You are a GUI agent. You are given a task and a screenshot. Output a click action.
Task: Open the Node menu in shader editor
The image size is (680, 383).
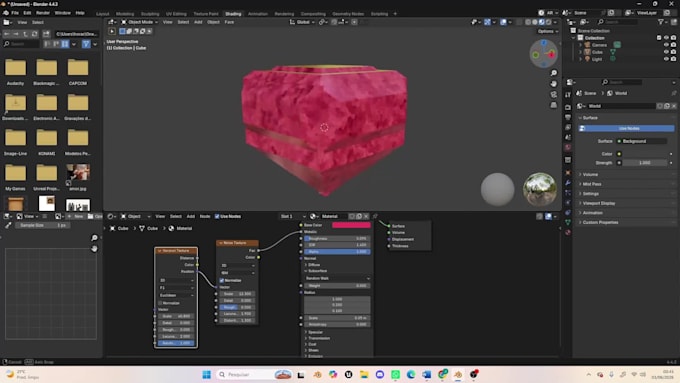(x=205, y=216)
